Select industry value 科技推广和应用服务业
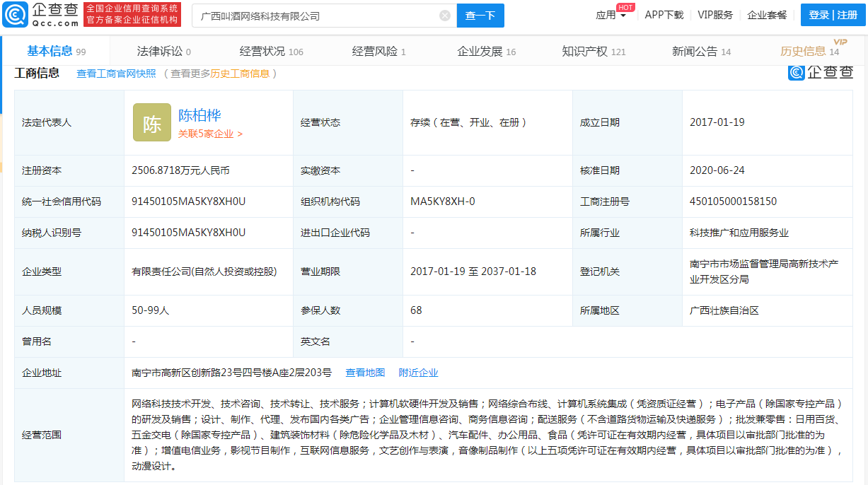Image resolution: width=868 pixels, height=485 pixels. click(739, 233)
